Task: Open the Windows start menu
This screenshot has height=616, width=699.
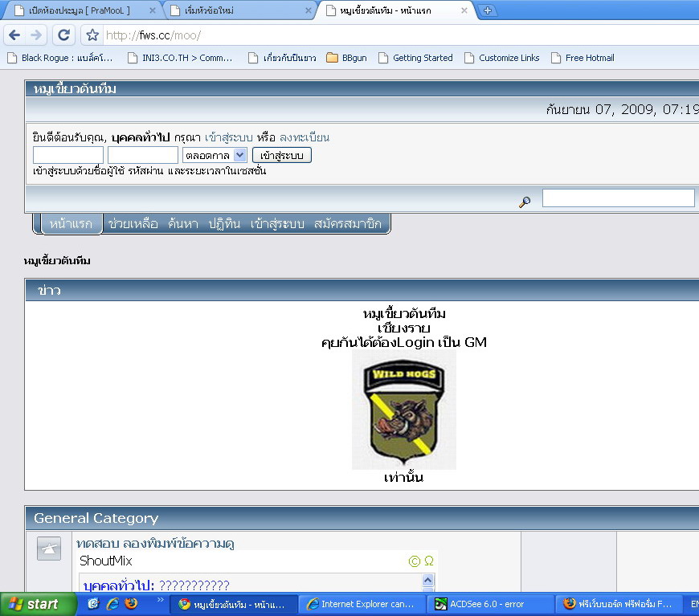Action: coord(38,605)
